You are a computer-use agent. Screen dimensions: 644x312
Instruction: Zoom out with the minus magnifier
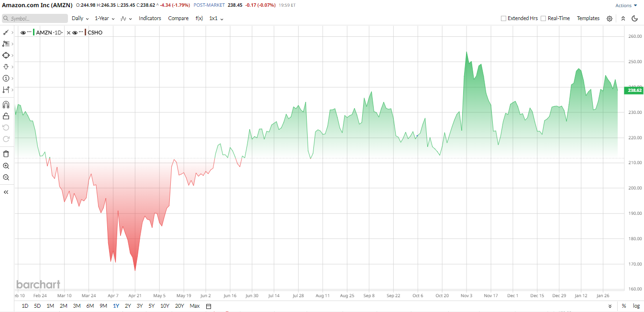pos(6,177)
